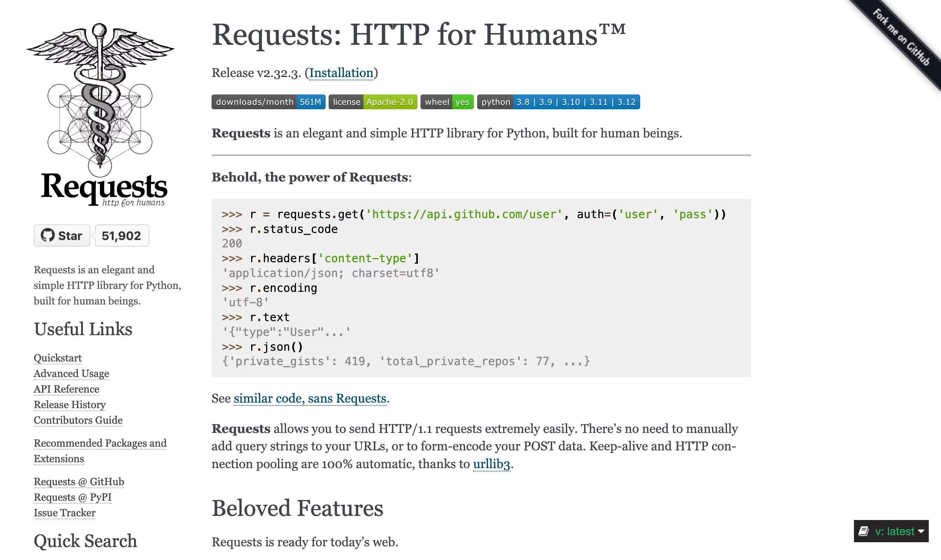Follow the urllib3 link

click(x=491, y=464)
